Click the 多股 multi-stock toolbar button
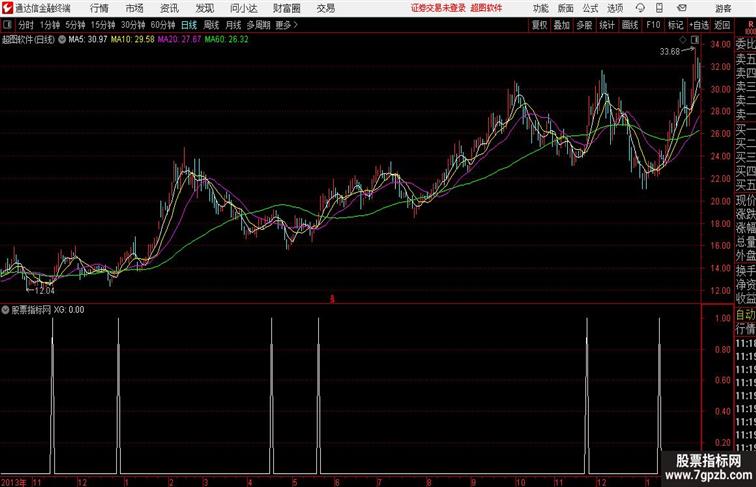The width and height of the screenshot is (756, 487). pos(584,25)
